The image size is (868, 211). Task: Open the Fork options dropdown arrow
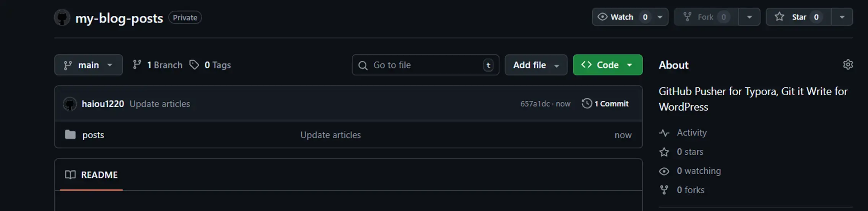(749, 17)
